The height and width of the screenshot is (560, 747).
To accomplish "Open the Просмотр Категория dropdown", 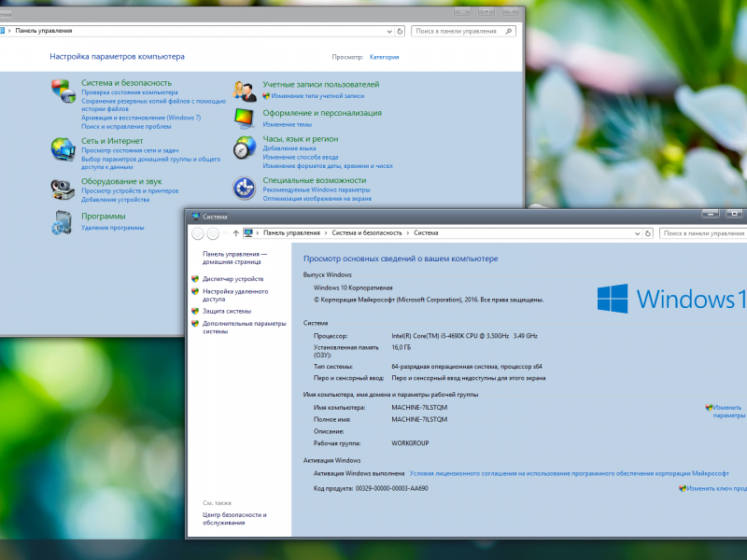I will 385,57.
